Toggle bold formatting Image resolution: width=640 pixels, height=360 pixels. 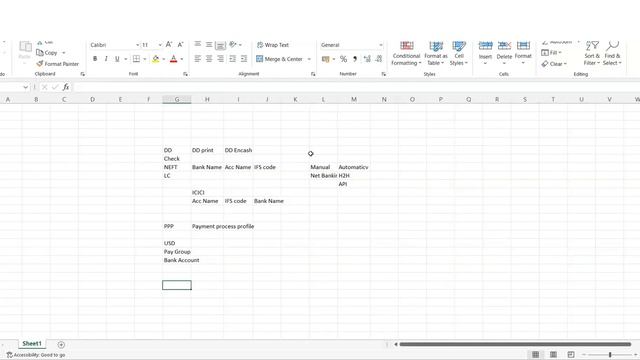click(x=95, y=59)
